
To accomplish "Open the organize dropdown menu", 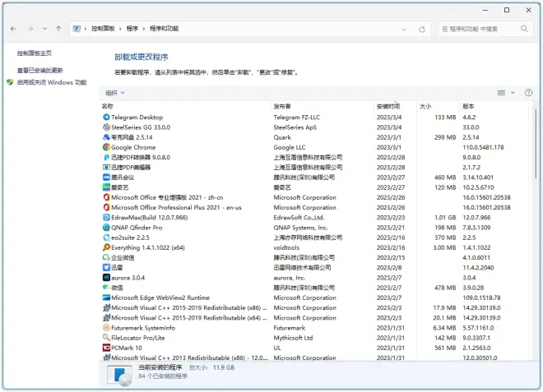I will point(115,93).
